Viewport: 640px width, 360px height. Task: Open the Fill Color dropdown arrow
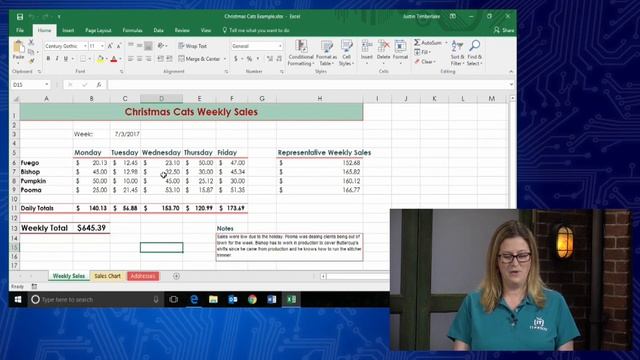(x=107, y=59)
